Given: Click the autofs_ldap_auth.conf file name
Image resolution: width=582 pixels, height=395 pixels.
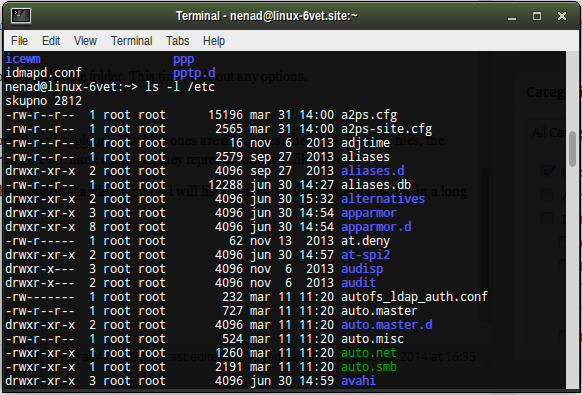Looking at the screenshot, I should [414, 297].
